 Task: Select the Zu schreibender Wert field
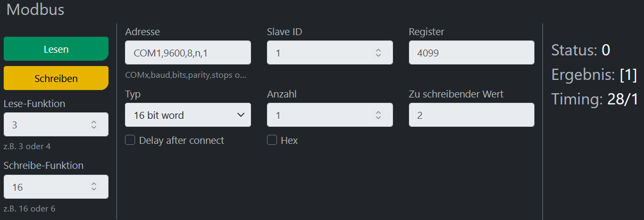pos(471,115)
